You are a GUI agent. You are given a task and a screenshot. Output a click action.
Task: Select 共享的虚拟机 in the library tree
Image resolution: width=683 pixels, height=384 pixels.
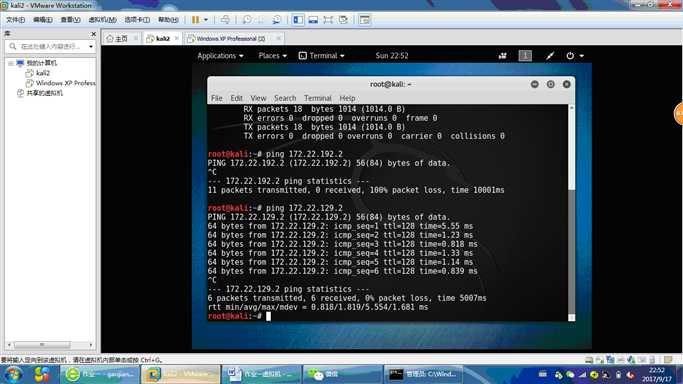click(x=44, y=93)
